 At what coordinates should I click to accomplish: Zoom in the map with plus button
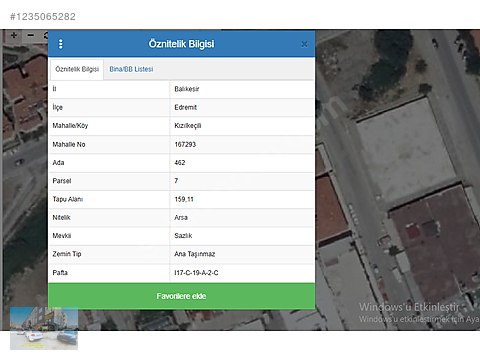(x=14, y=35)
